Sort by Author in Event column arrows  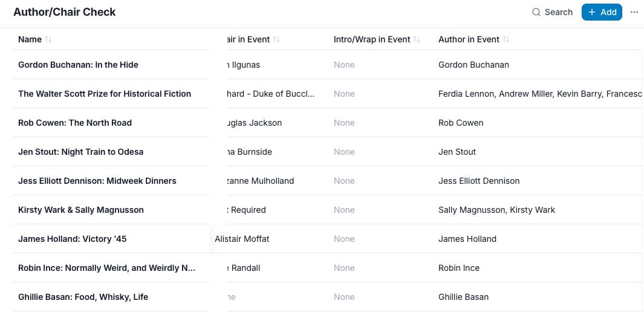click(506, 39)
